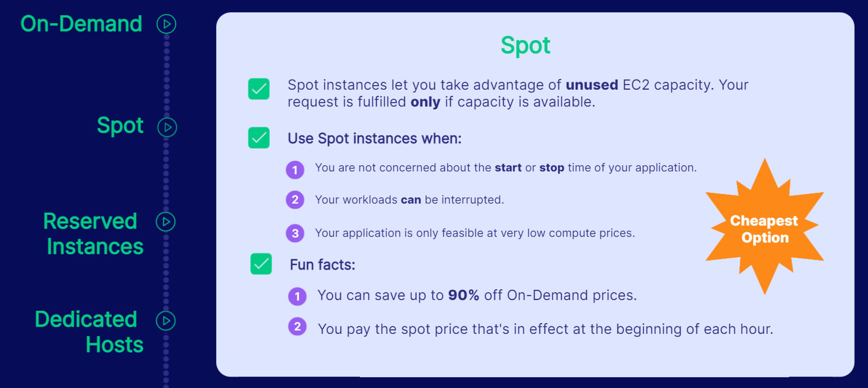Click the orange Cheapest Option starburst
This screenshot has width=868, height=388.
[764, 228]
